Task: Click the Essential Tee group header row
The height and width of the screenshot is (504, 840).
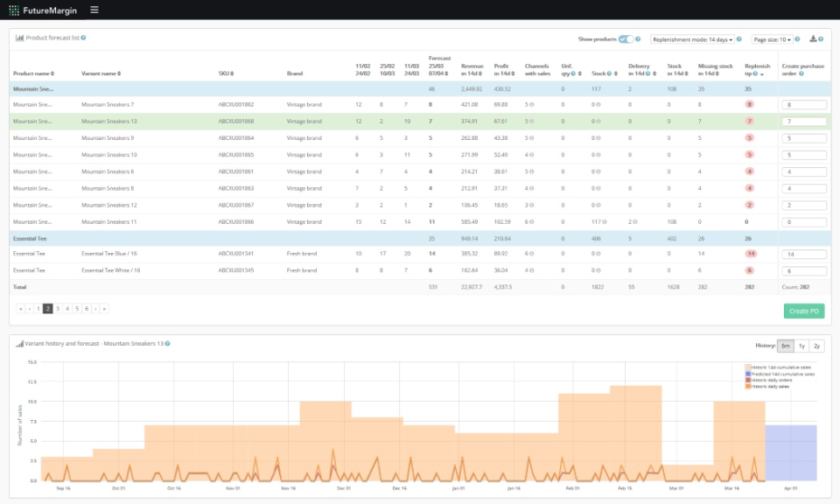Action: coord(420,238)
